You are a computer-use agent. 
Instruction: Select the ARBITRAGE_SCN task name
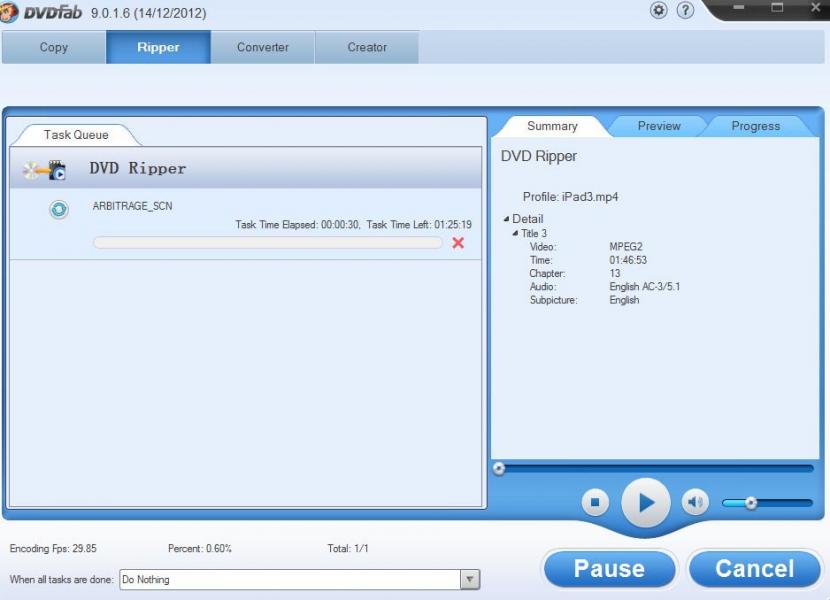132,206
